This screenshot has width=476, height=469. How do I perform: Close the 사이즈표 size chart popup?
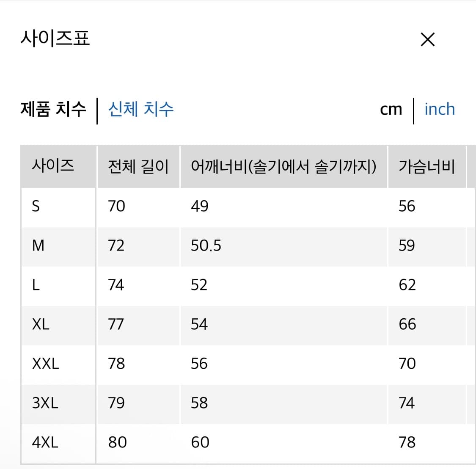point(427,39)
